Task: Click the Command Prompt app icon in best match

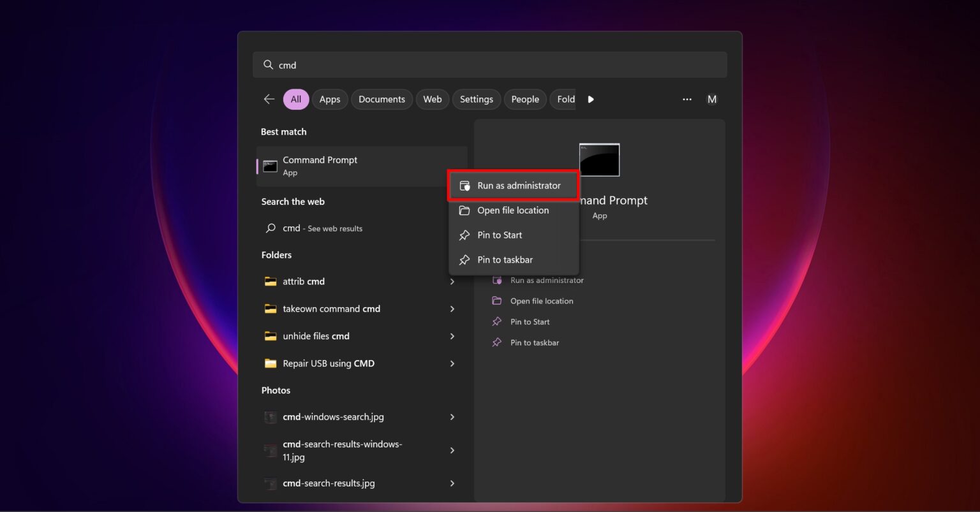Action: coord(271,166)
